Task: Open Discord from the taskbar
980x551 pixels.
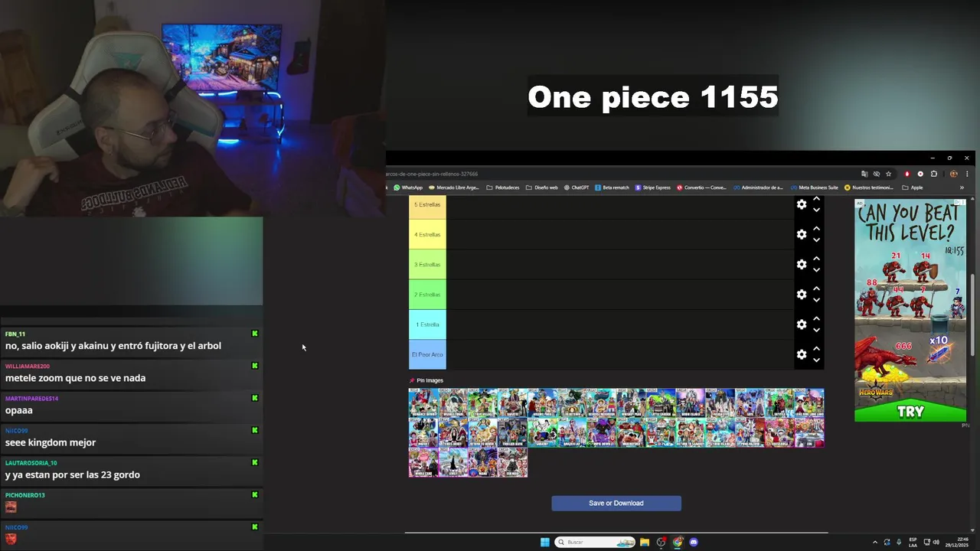Action: (694, 542)
